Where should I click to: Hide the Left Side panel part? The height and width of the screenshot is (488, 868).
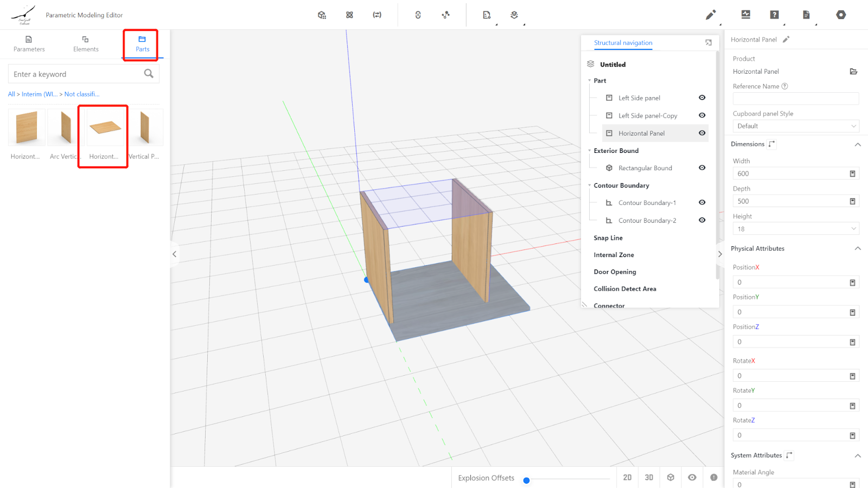click(x=702, y=98)
